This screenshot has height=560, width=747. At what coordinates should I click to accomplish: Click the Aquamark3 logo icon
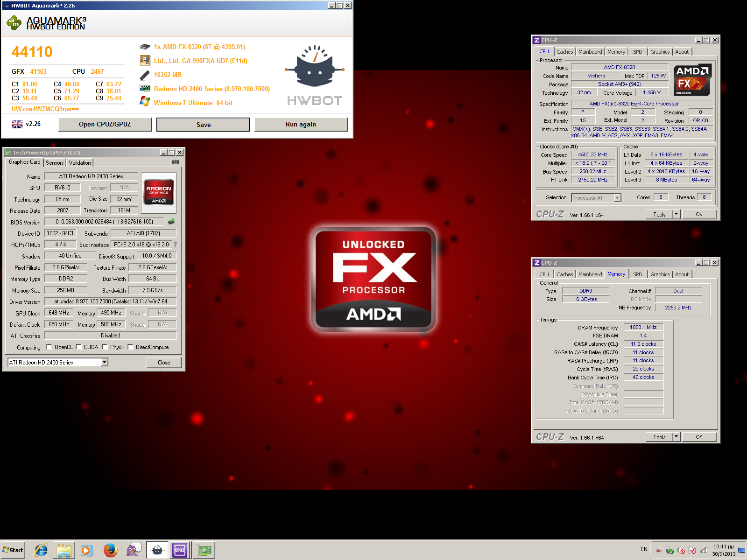pyautogui.click(x=14, y=23)
